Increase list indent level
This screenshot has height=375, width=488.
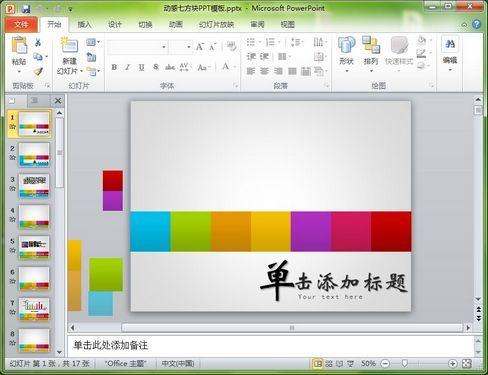point(264,56)
